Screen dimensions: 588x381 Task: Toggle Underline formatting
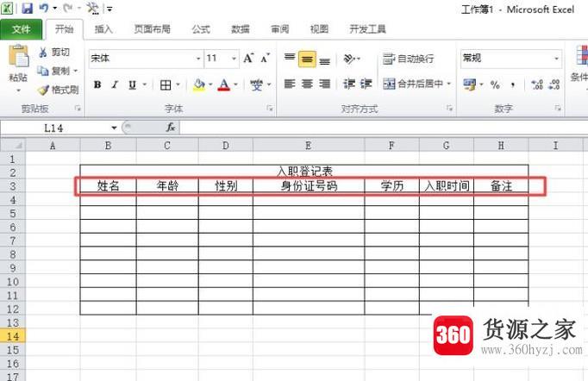[132, 84]
